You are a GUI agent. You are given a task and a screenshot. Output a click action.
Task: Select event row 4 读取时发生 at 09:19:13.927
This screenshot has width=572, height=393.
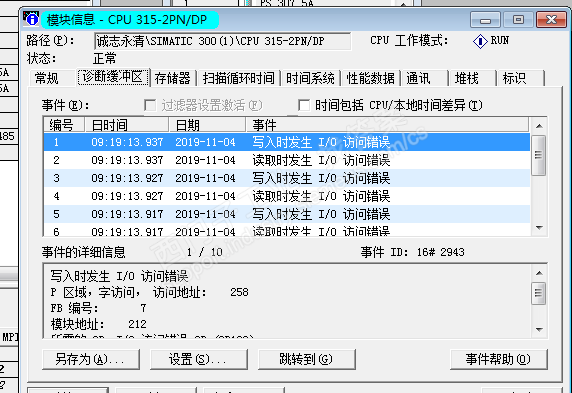coord(287,196)
